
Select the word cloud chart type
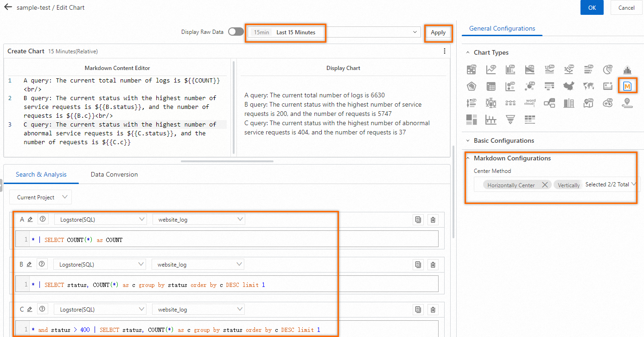tap(530, 103)
